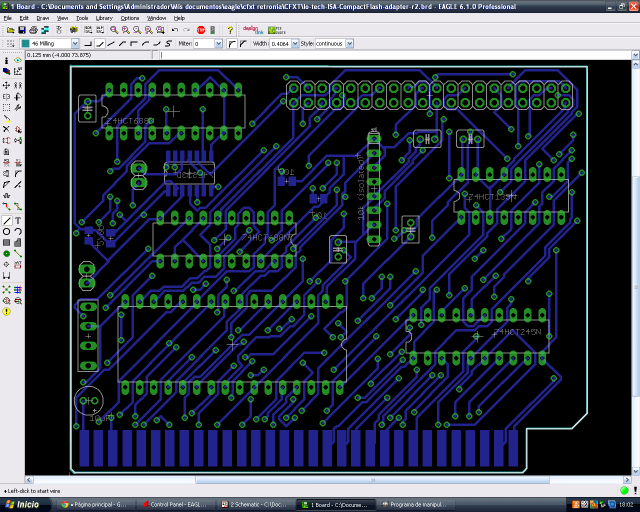Open the Edit menu
Screen dimensions: 640x512
pyautogui.click(x=24, y=18)
